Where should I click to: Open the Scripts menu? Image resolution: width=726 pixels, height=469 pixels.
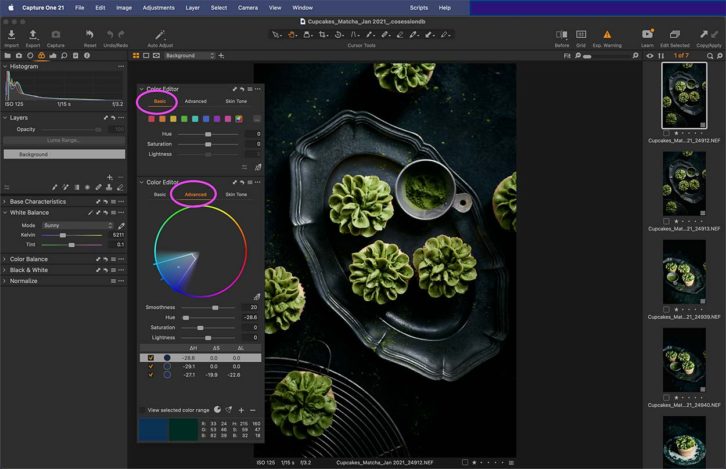point(419,8)
